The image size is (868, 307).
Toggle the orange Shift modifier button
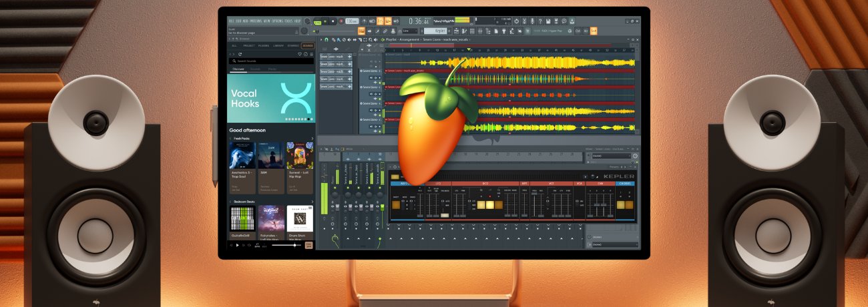(594, 31)
